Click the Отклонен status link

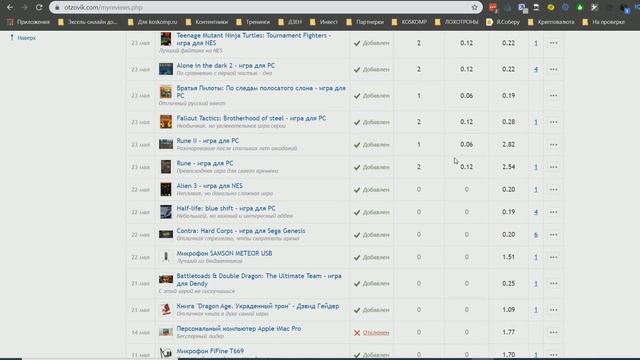pos(376,333)
